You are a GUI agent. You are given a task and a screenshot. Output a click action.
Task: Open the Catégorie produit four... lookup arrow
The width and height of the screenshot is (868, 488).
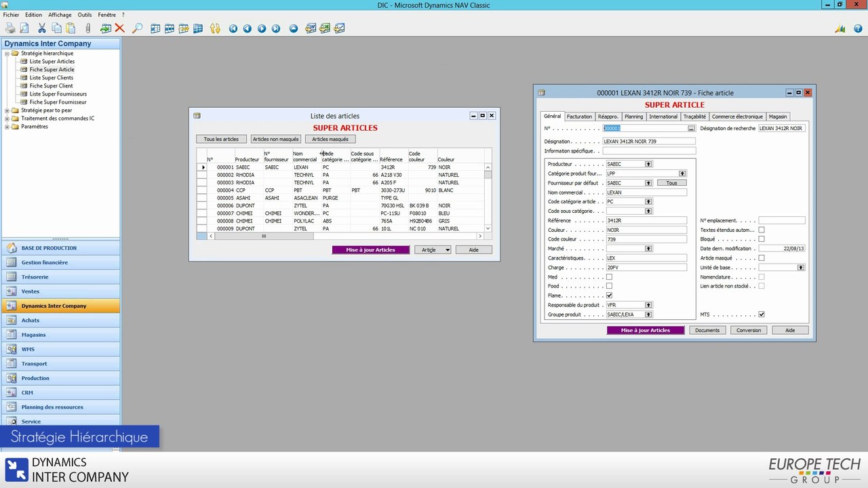[683, 174]
